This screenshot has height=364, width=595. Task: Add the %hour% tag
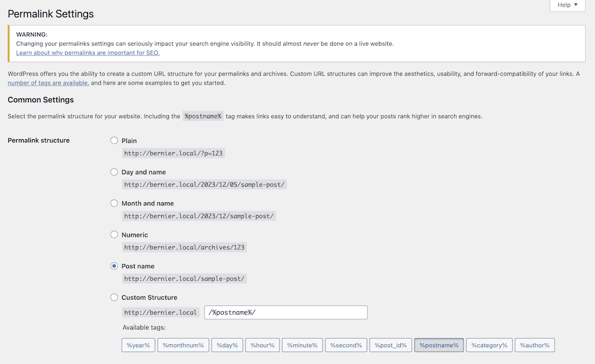coord(262,345)
